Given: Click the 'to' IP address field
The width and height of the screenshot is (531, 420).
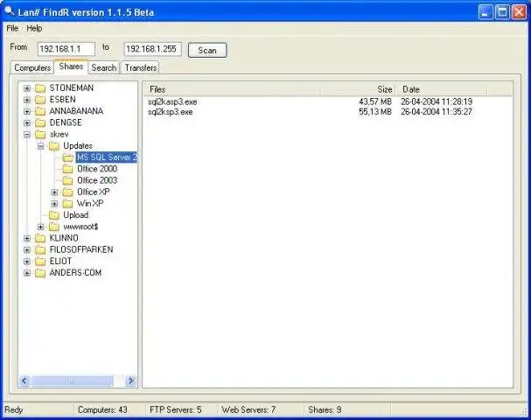Looking at the screenshot, I should [x=153, y=49].
